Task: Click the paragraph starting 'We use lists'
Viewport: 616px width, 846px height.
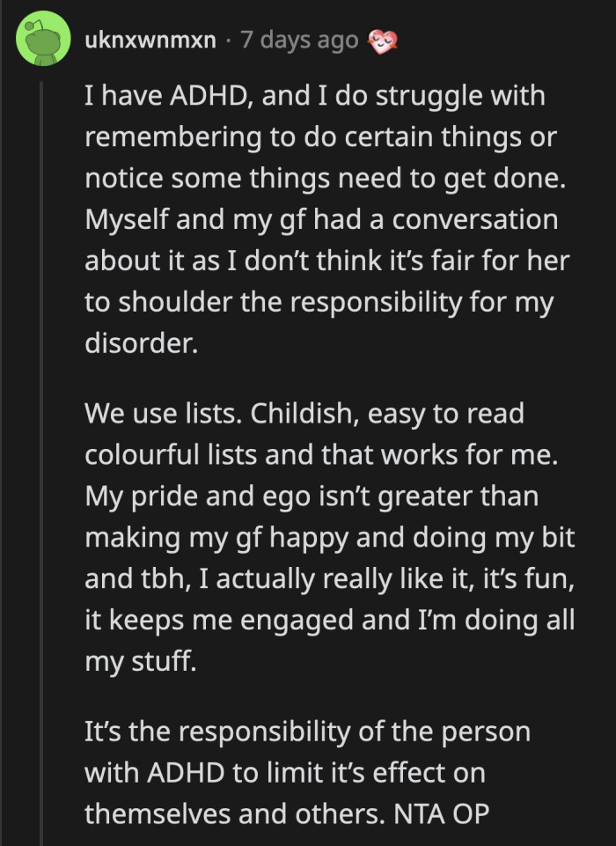Action: 326,534
